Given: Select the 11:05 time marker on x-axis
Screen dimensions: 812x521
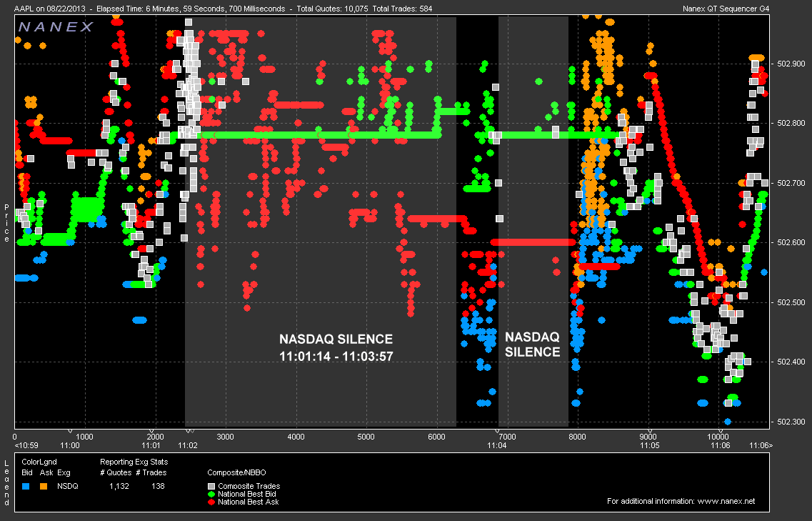Looking at the screenshot, I should (649, 445).
